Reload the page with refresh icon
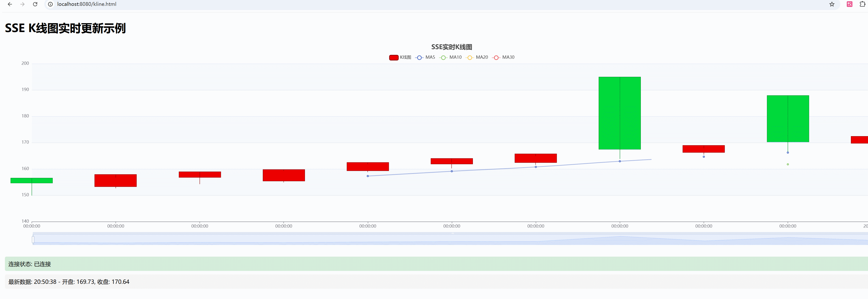This screenshot has height=299, width=868. [x=35, y=4]
